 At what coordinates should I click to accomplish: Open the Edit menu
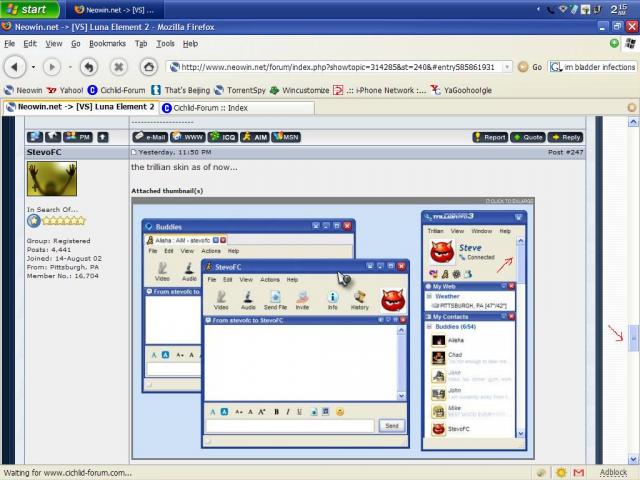pos(30,44)
